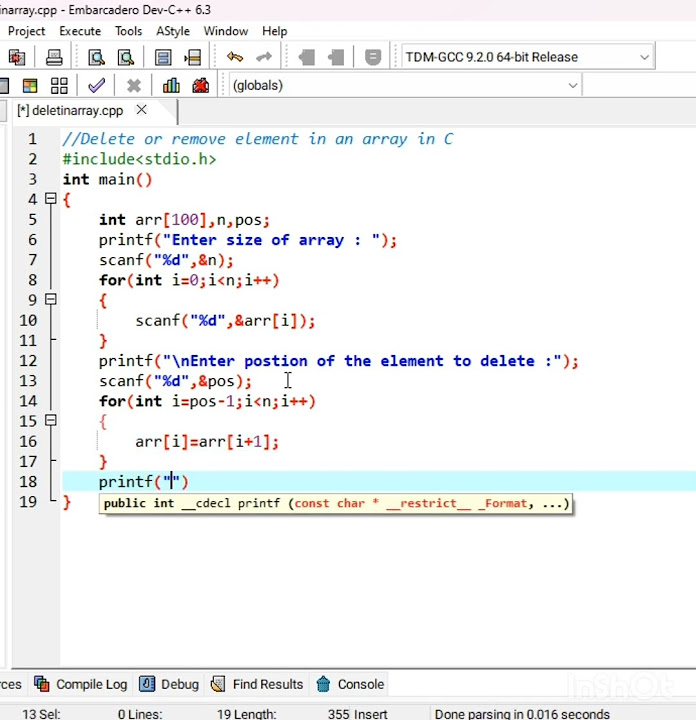Click the Go to Line icon
The image size is (696, 720).
193,57
